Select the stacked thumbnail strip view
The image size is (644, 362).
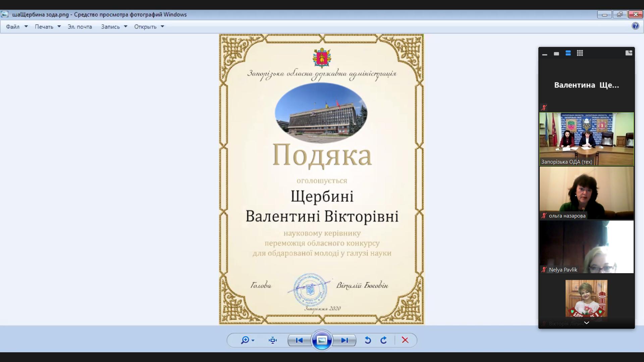coord(568,53)
